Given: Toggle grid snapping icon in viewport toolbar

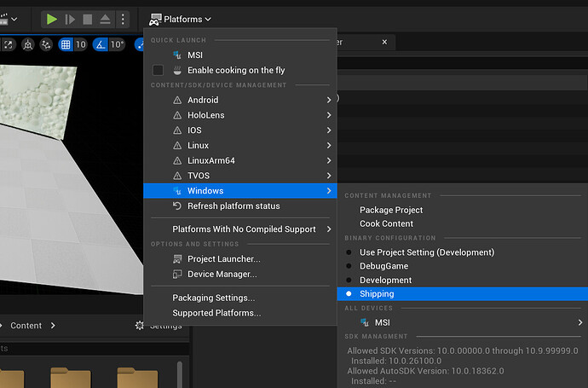Looking at the screenshot, I should coord(66,44).
